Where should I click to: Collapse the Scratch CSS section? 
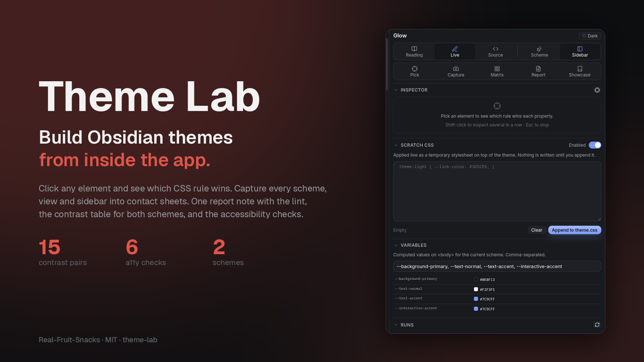396,145
